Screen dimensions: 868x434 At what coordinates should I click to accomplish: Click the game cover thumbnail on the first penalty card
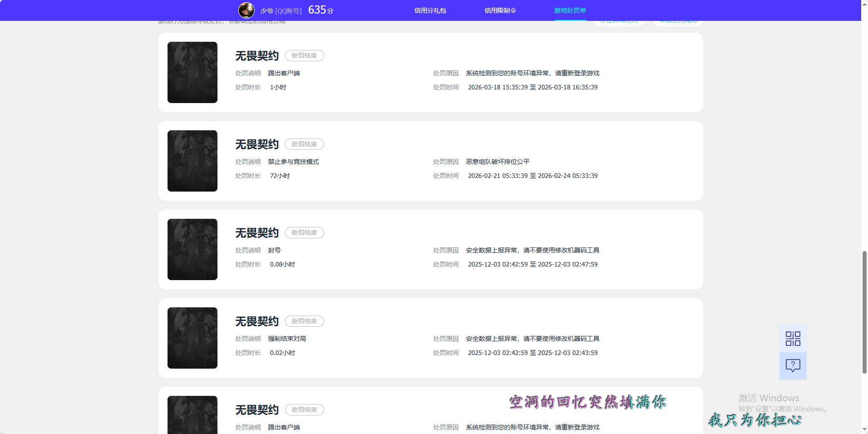click(192, 72)
